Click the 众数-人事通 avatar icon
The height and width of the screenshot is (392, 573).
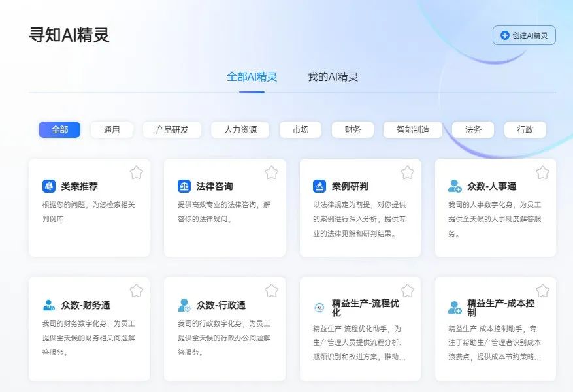pyautogui.click(x=455, y=186)
